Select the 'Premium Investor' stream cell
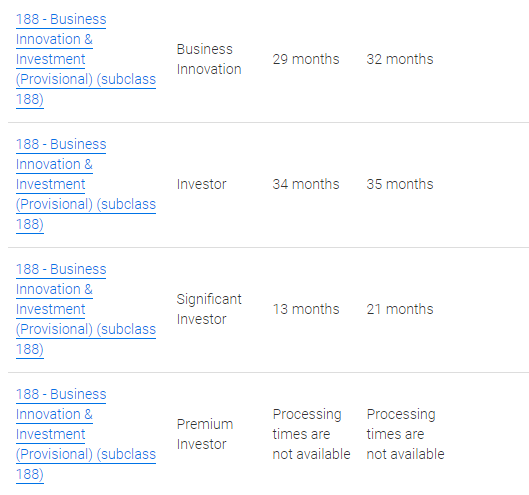Viewport: 529px width, 495px height. [x=205, y=434]
